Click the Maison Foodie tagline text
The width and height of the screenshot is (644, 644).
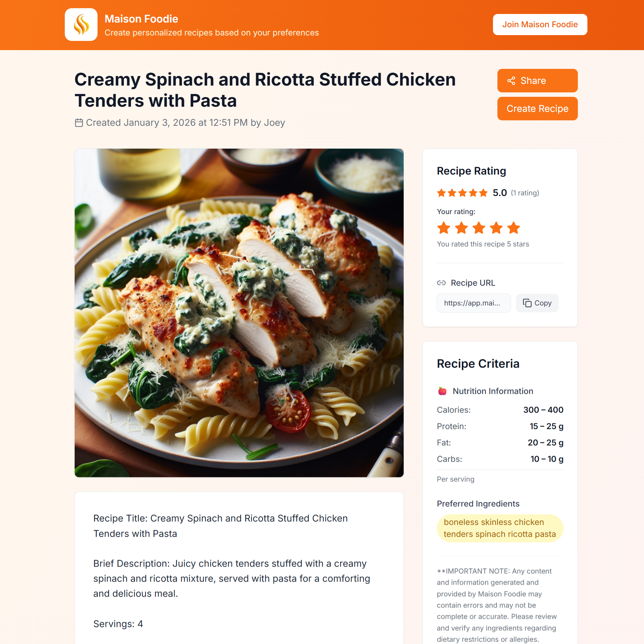(x=212, y=33)
